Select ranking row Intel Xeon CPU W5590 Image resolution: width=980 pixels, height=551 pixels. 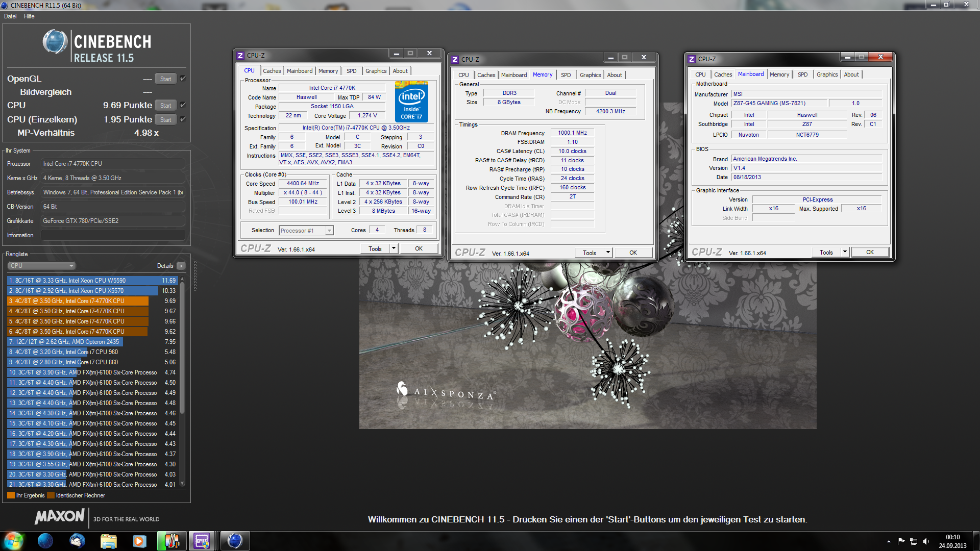tap(92, 281)
